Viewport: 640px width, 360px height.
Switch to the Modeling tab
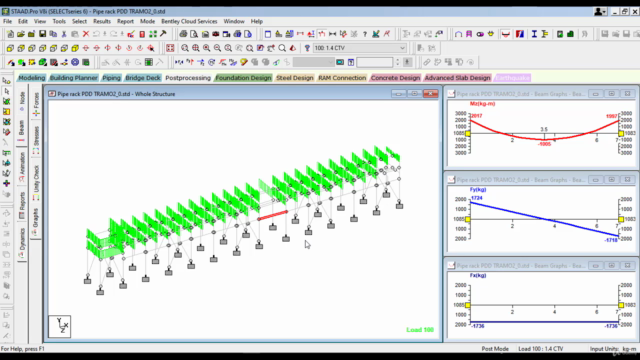coord(31,78)
